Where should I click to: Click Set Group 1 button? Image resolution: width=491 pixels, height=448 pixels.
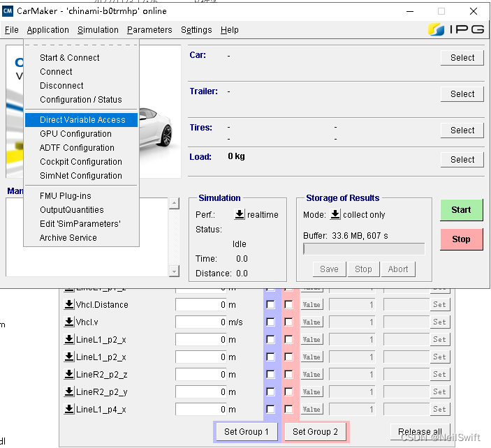[247, 432]
